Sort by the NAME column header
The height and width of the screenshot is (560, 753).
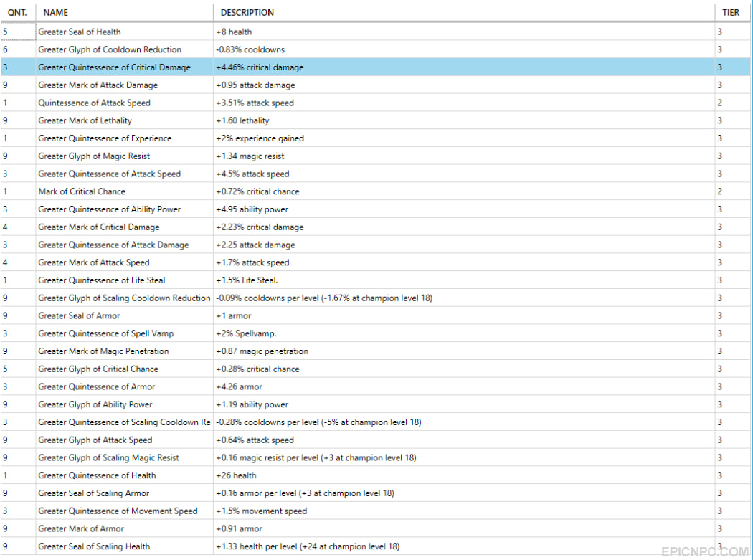pos(124,12)
